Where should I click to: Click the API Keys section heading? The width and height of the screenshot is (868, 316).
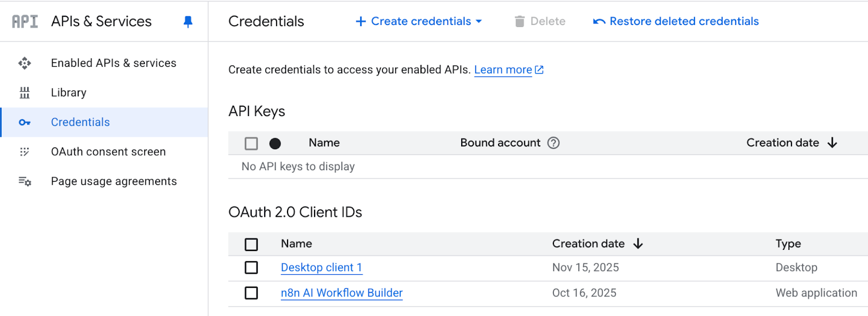257,111
